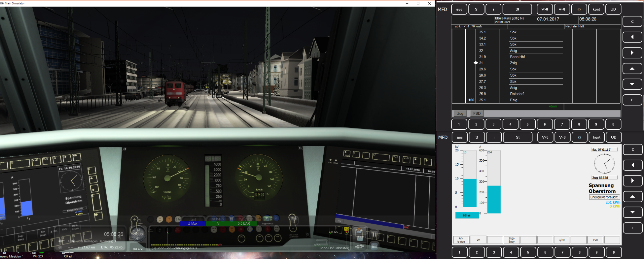Click the pause icon in the HUD
644x259 pixels.
tap(375, 234)
